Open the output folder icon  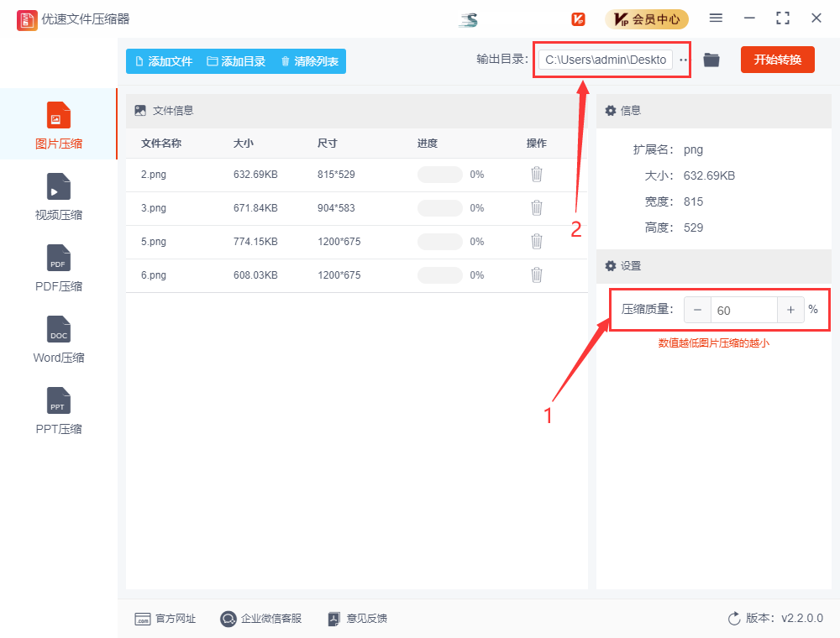711,60
